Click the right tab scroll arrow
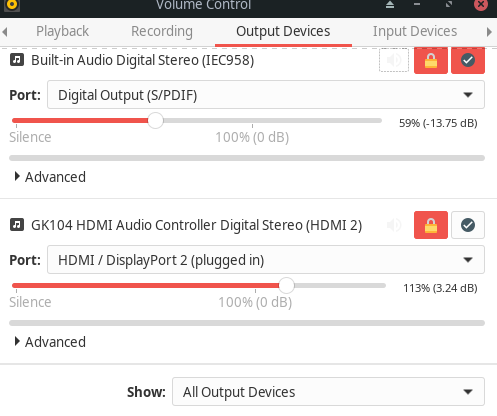 pyautogui.click(x=489, y=32)
